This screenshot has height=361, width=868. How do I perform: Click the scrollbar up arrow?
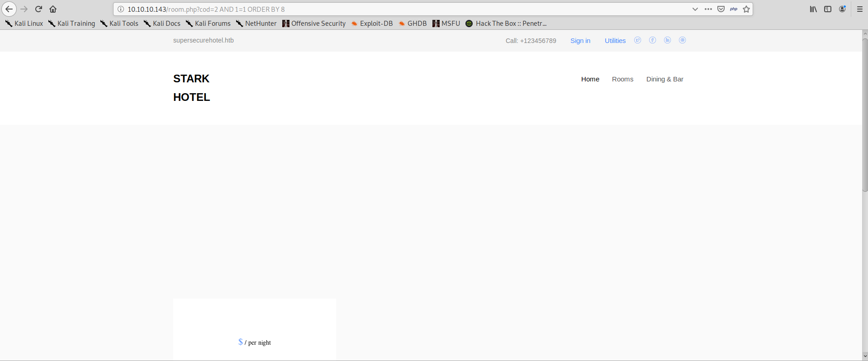click(x=865, y=33)
